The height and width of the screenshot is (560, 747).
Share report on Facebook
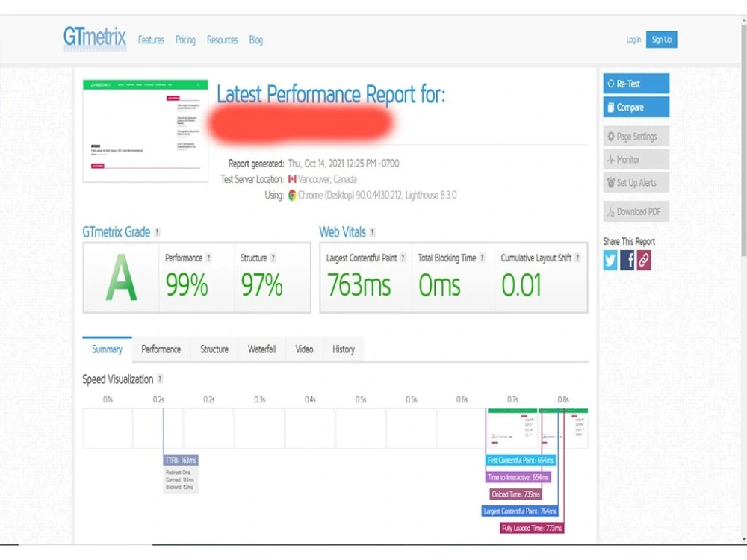coord(627,261)
